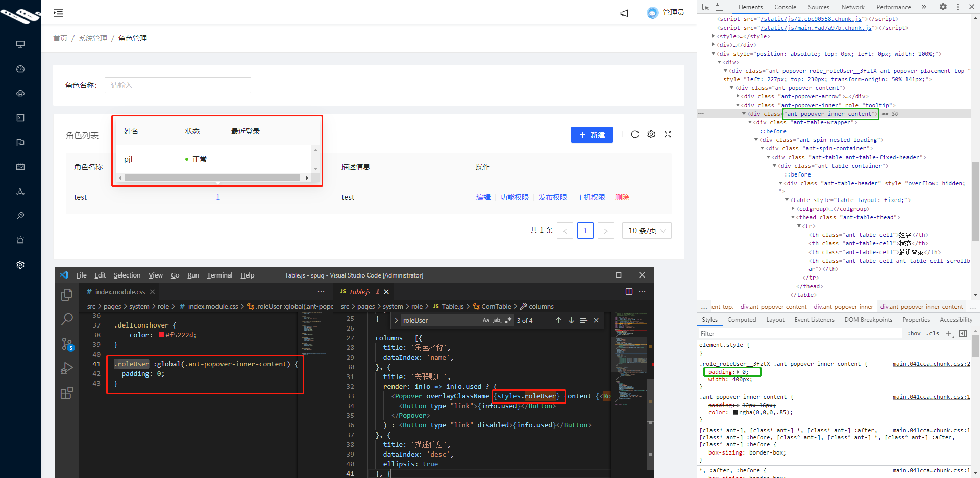Image resolution: width=980 pixels, height=478 pixels.
Task: Show more DevTools tabs with the >> chevron
Action: 924,7
